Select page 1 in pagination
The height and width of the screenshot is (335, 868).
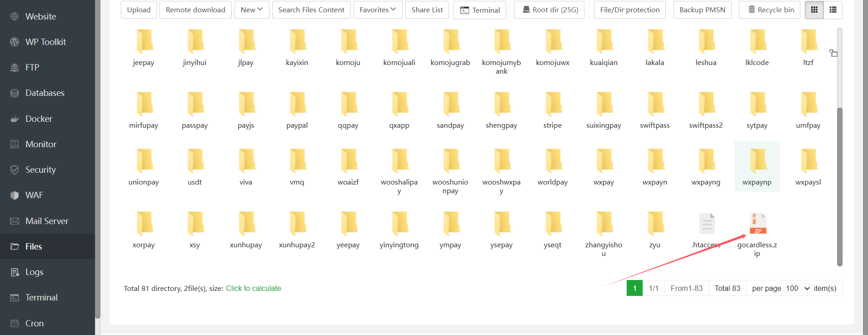[x=634, y=288]
